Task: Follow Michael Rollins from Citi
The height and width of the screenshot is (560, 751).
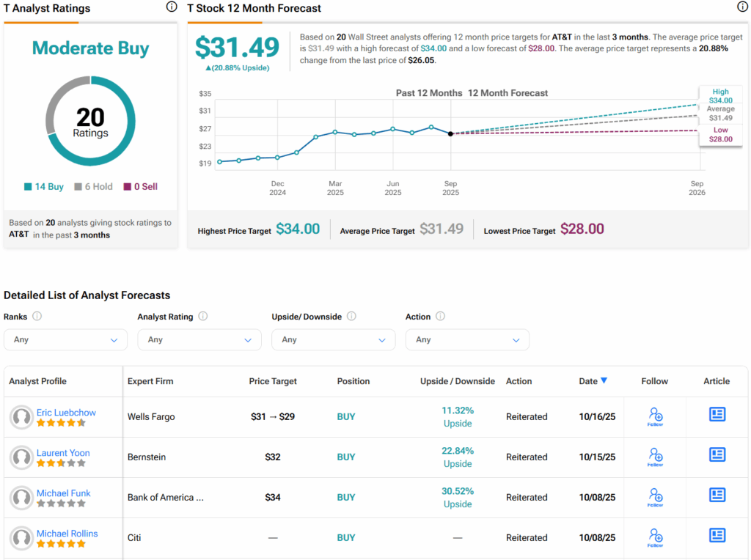Action: [x=656, y=537]
